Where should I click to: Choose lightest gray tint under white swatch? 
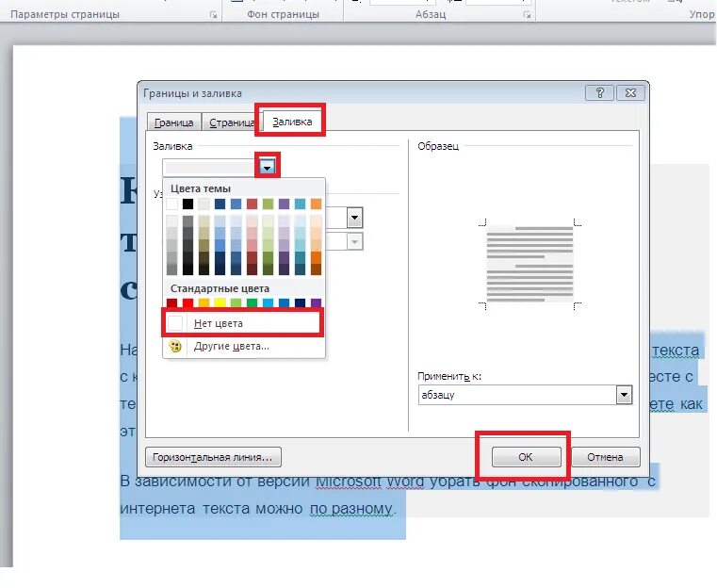(x=171, y=221)
